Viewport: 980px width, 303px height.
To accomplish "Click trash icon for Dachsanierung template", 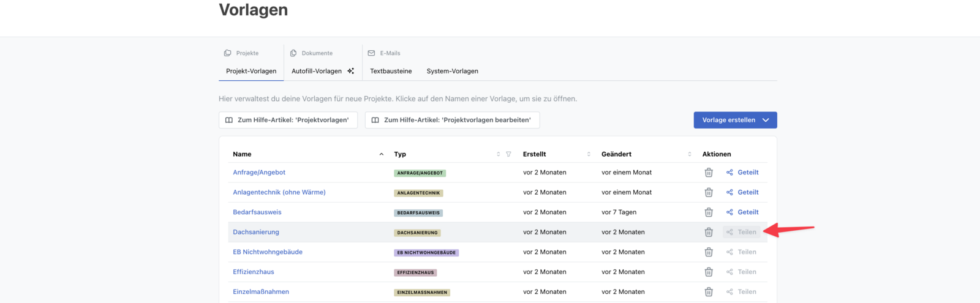I will tap(709, 233).
